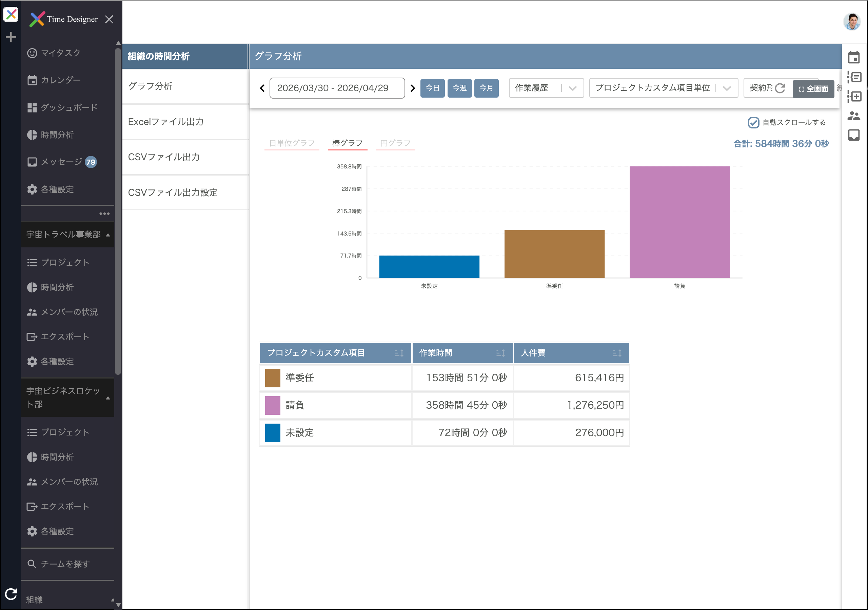Click the 全画面 fullscreen button
This screenshot has height=610, width=868.
(x=813, y=89)
